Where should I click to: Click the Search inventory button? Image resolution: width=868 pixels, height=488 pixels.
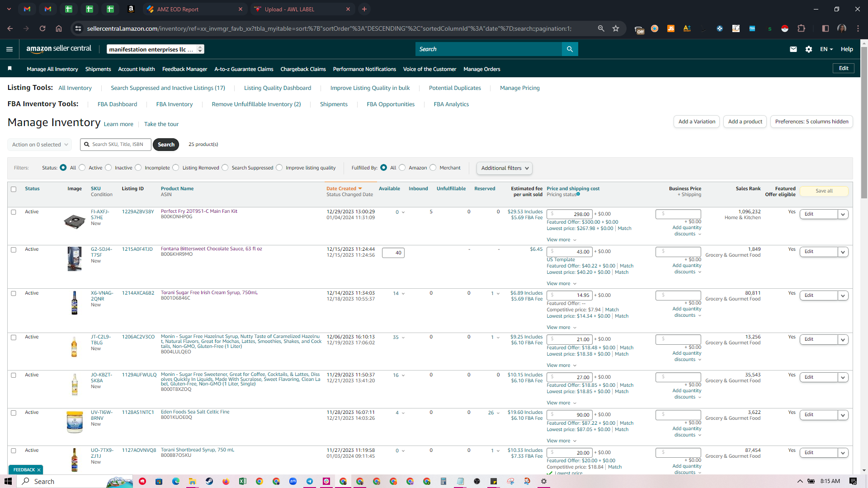coord(166,145)
